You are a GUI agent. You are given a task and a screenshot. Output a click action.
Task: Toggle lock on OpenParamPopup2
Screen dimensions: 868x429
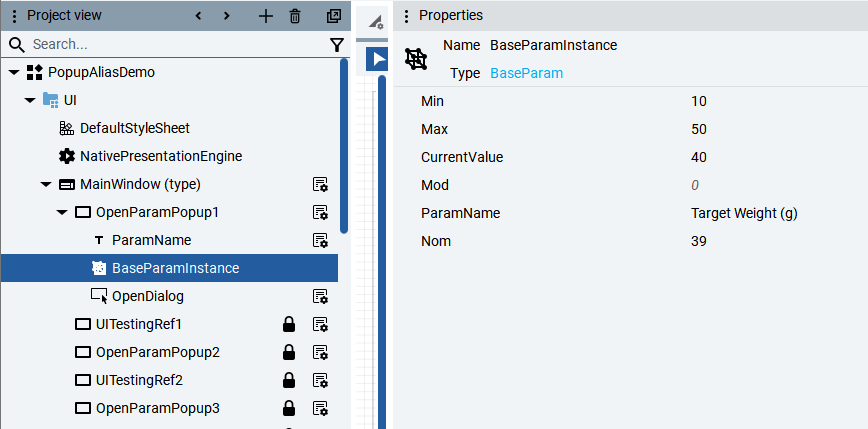(288, 352)
